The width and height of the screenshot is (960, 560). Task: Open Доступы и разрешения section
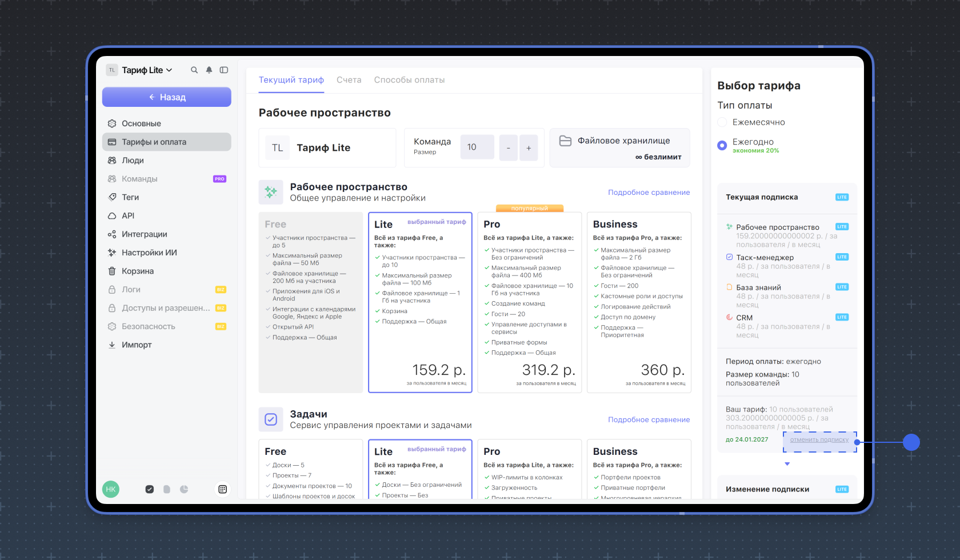[167, 308]
